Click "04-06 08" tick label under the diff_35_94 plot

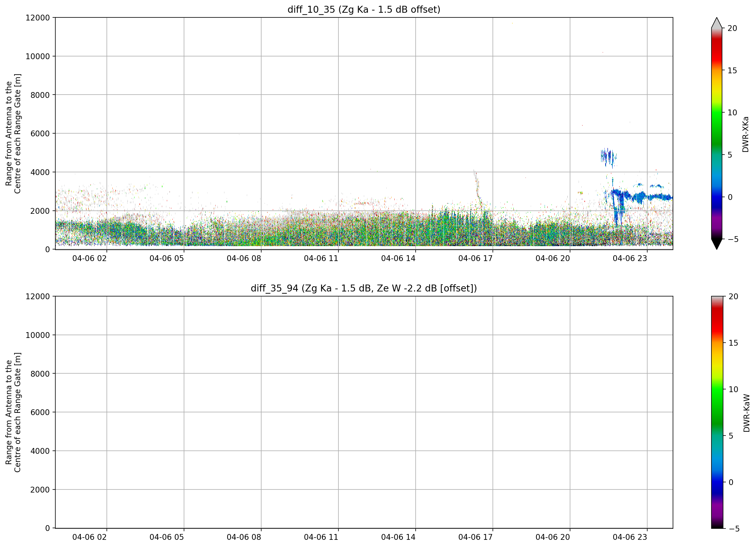(244, 537)
